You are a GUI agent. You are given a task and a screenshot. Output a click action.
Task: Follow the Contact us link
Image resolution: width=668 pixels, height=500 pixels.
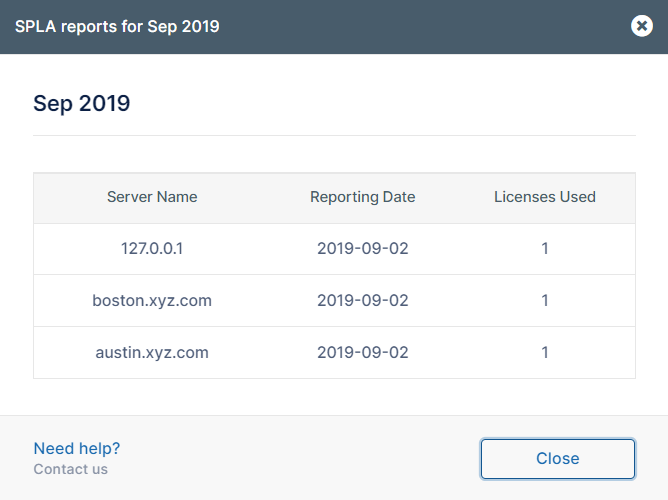[71, 469]
